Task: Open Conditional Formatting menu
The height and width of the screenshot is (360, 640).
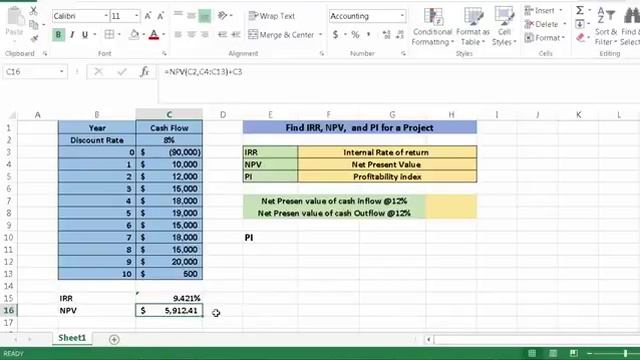Action: [432, 26]
